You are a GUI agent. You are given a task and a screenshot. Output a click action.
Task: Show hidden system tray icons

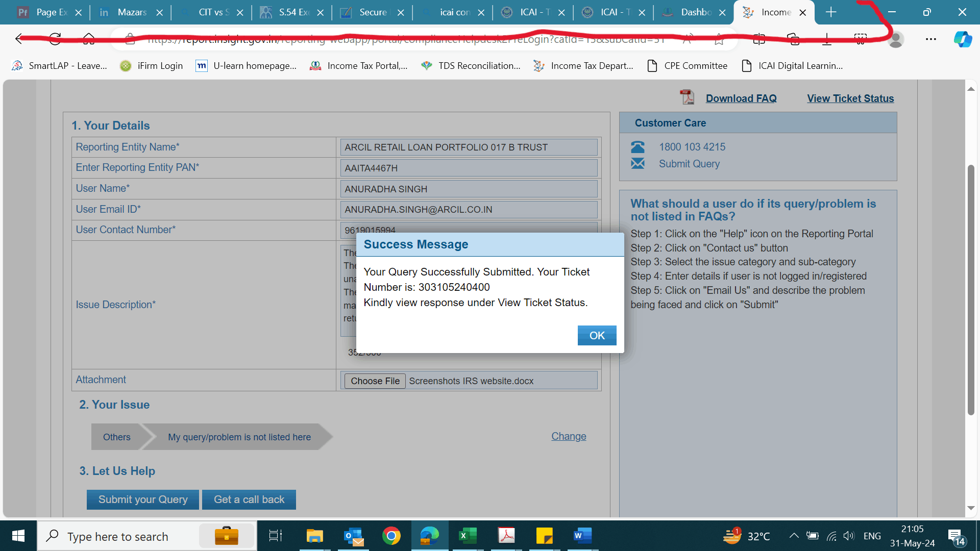794,536
